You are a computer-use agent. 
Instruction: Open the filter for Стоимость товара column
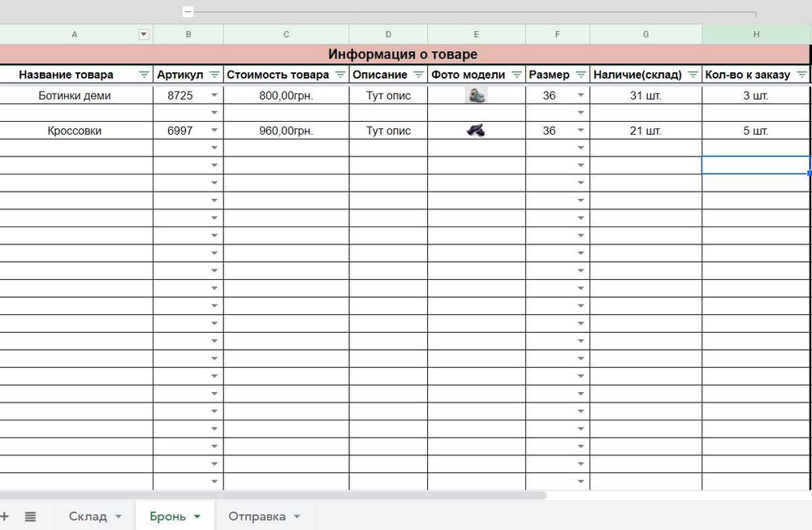pyautogui.click(x=340, y=75)
